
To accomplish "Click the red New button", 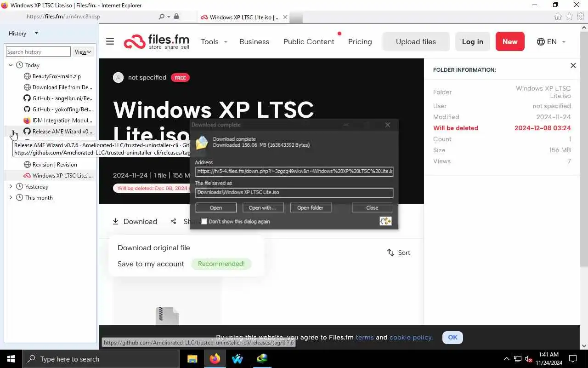I will coord(510,41).
